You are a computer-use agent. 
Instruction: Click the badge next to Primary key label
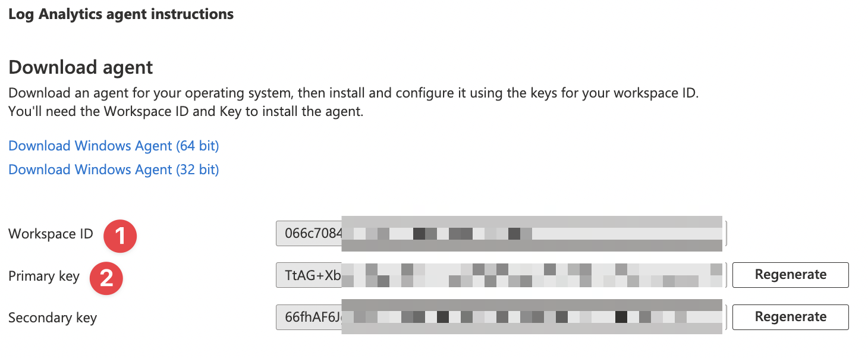coord(106,278)
